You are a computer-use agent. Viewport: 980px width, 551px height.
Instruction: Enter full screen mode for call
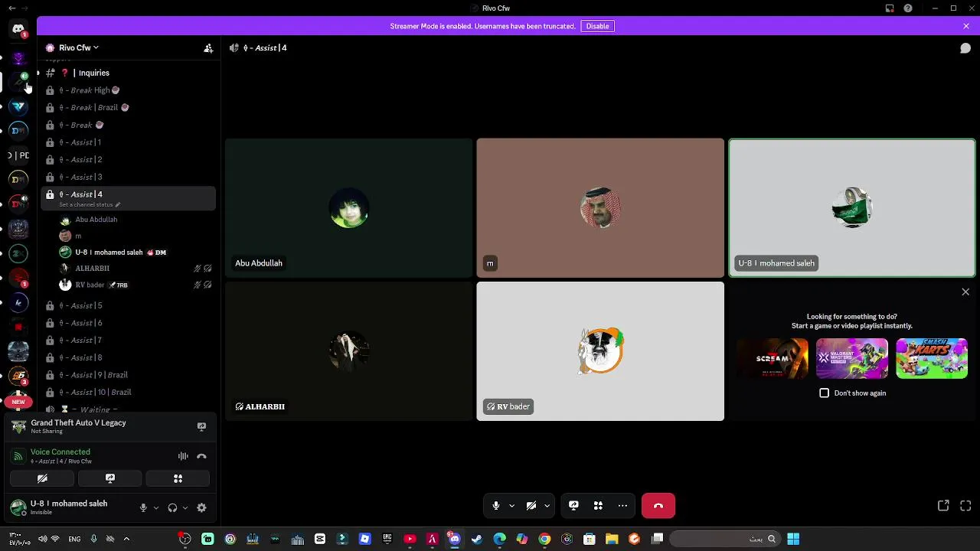tap(965, 505)
